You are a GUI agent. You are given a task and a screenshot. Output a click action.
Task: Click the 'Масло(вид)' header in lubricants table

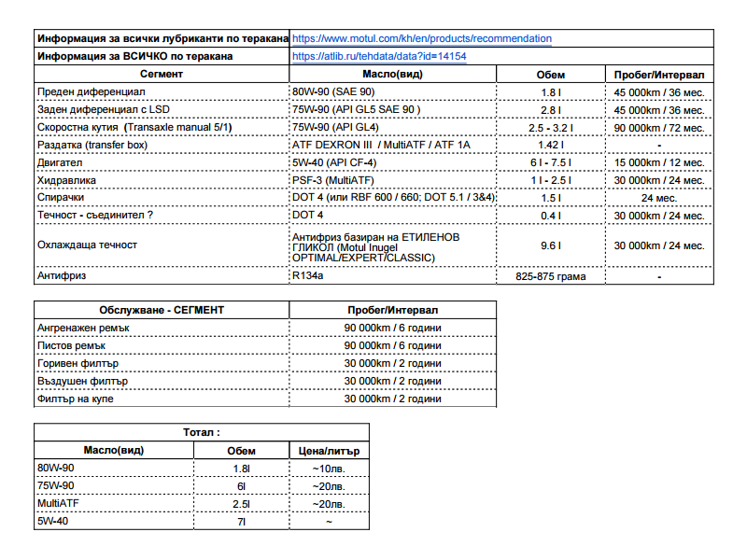[x=392, y=74]
